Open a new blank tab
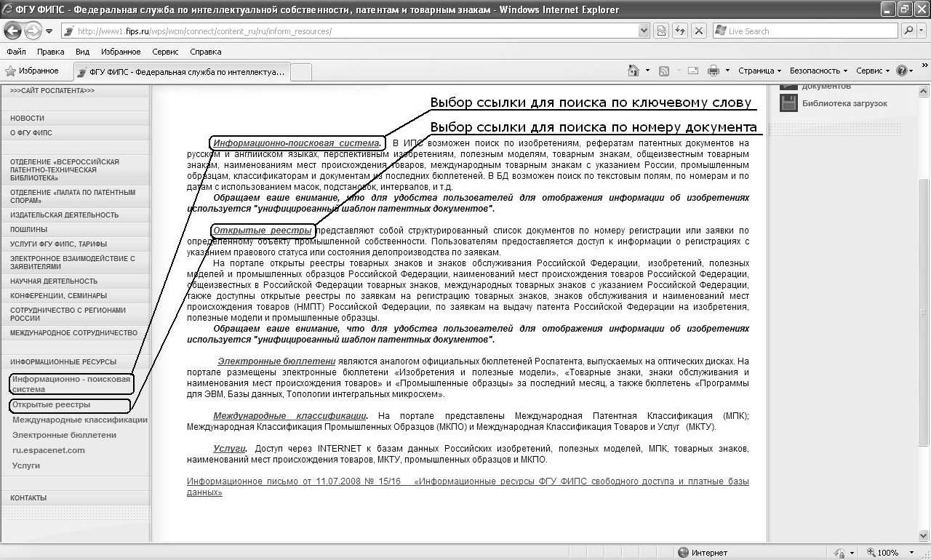The image size is (931, 560). [x=300, y=72]
